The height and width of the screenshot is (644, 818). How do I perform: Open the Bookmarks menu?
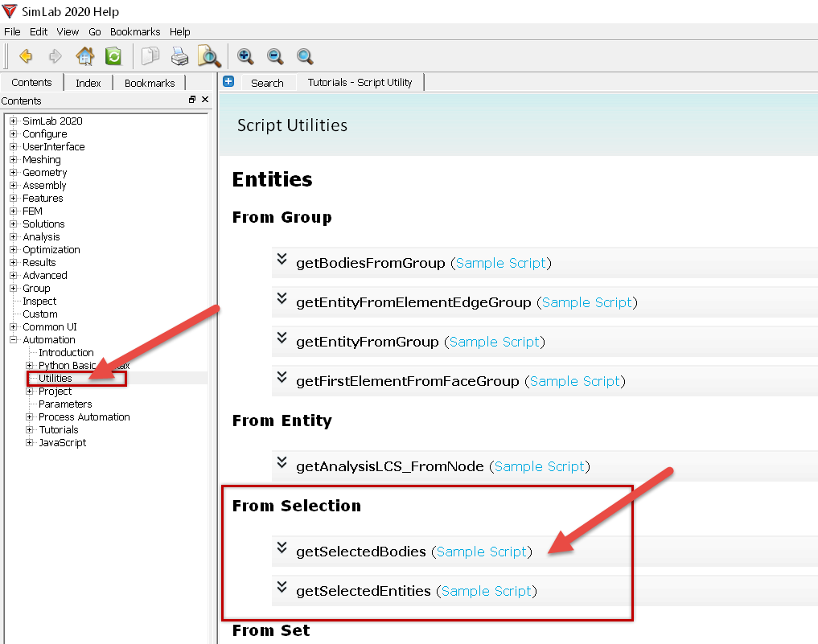[x=134, y=31]
